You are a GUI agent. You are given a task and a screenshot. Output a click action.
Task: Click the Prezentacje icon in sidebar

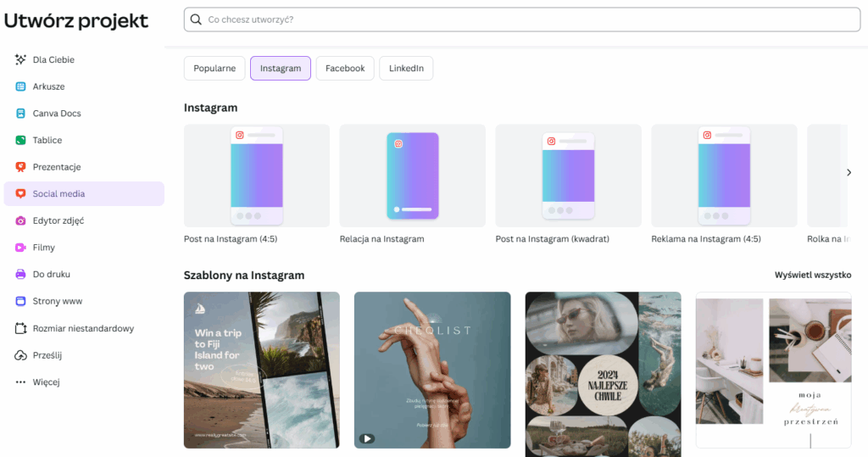[20, 167]
